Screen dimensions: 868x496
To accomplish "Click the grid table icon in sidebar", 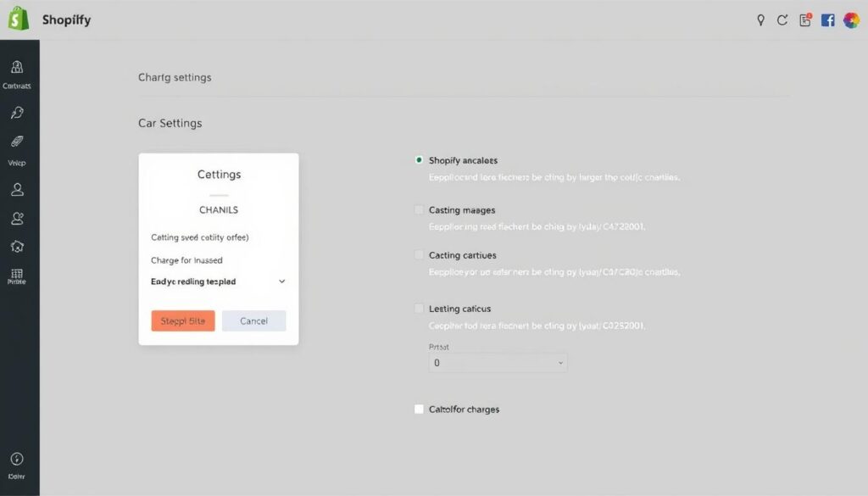I will pos(18,274).
